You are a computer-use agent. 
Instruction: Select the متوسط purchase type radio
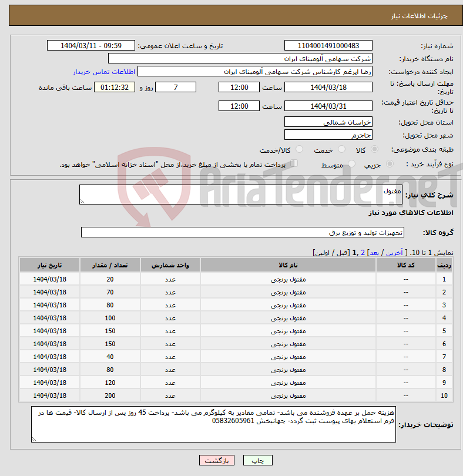pyautogui.click(x=351, y=164)
